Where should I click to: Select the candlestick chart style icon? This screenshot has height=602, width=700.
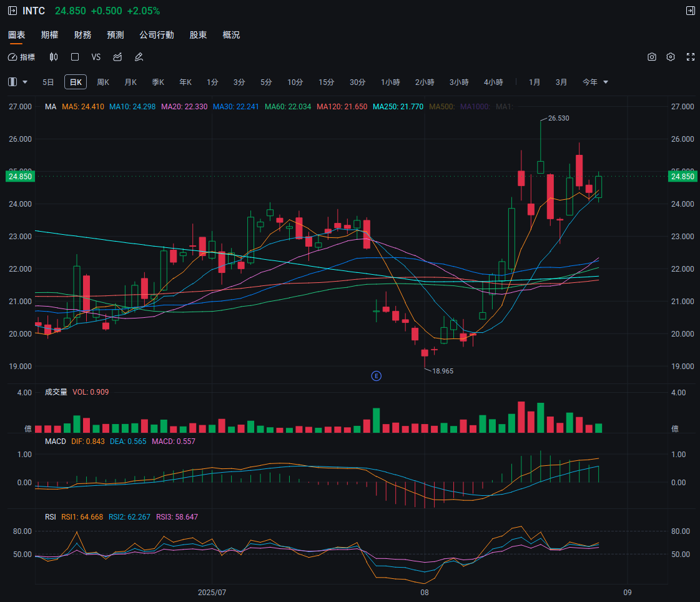point(54,57)
